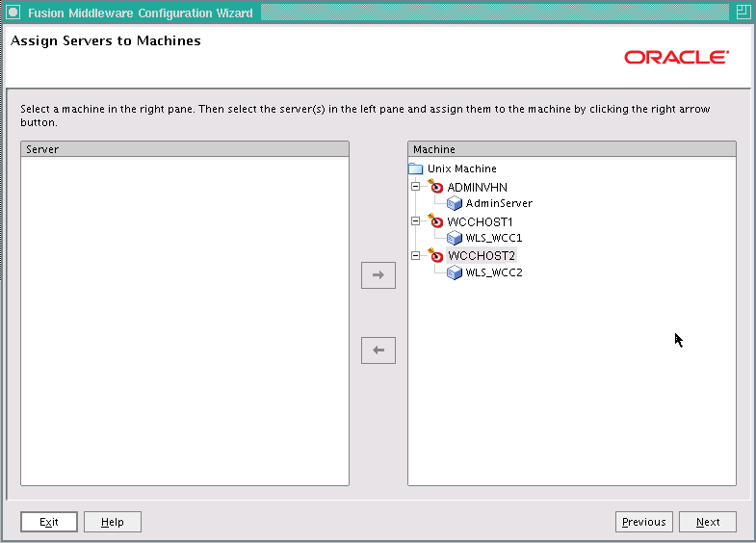Image resolution: width=756 pixels, height=543 pixels.
Task: Select the WLS_WCC1 server
Action: (x=494, y=238)
